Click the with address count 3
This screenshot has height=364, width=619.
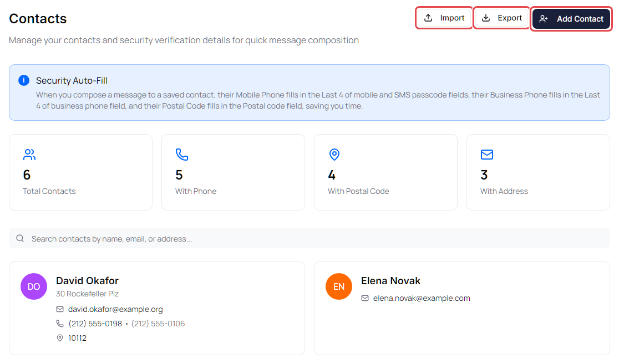click(x=484, y=175)
